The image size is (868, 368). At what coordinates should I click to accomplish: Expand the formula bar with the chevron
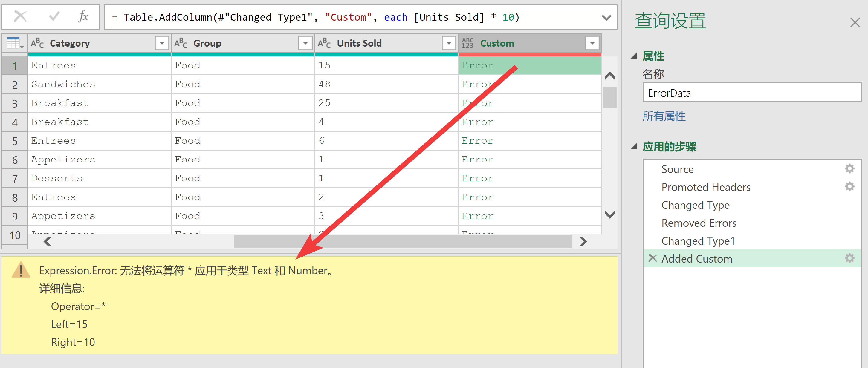coord(606,18)
